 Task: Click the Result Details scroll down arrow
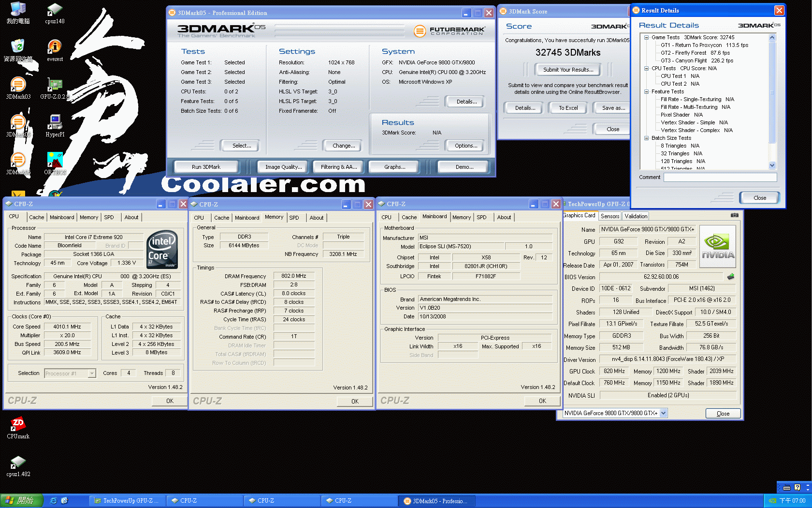pos(772,165)
